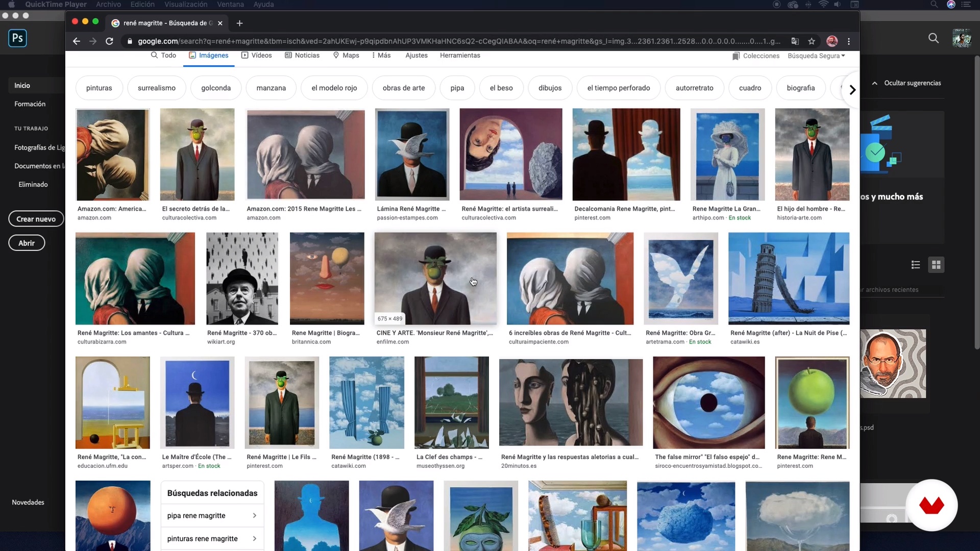Open Photoshop 'Eliminado' sidebar item
This screenshot has width=980, height=551.
pyautogui.click(x=33, y=185)
